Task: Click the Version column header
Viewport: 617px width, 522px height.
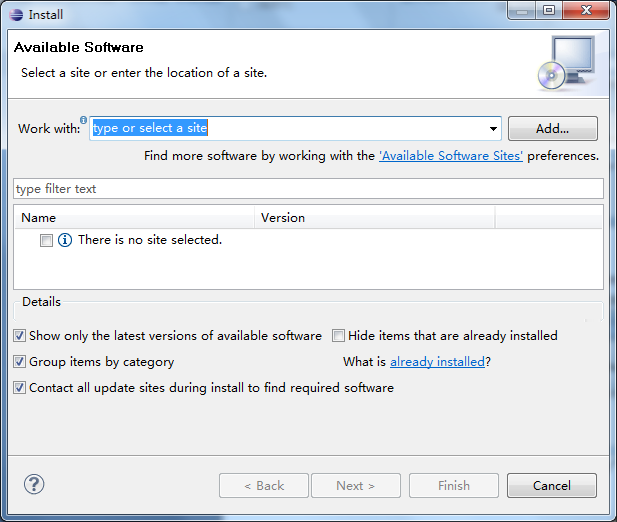Action: [x=374, y=217]
